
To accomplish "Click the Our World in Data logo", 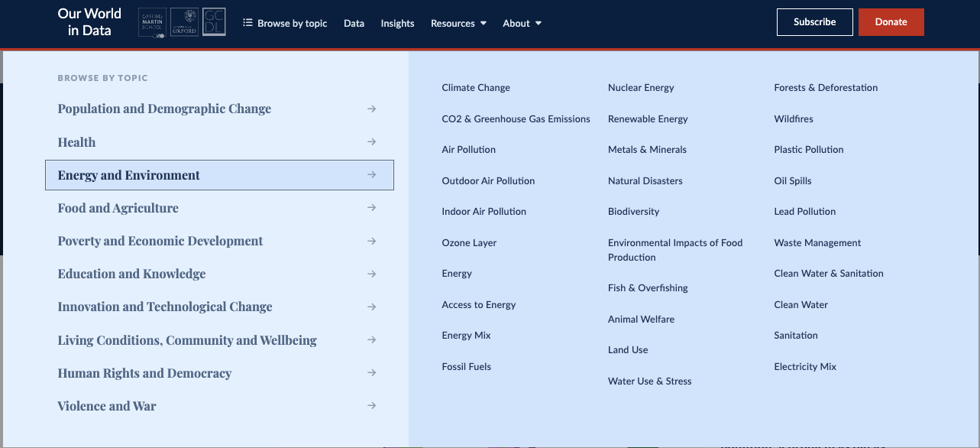I will (89, 22).
